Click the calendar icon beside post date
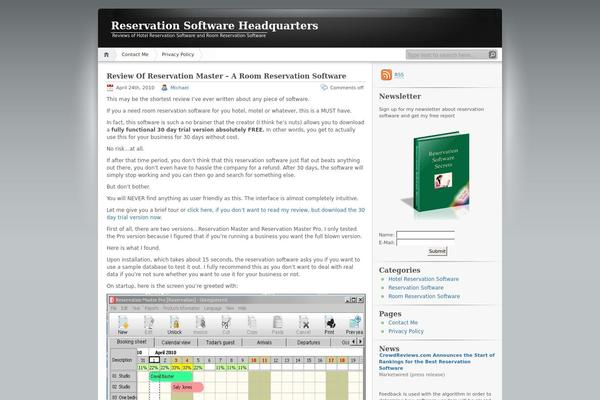Viewport: 600px width, 400px height. point(110,88)
